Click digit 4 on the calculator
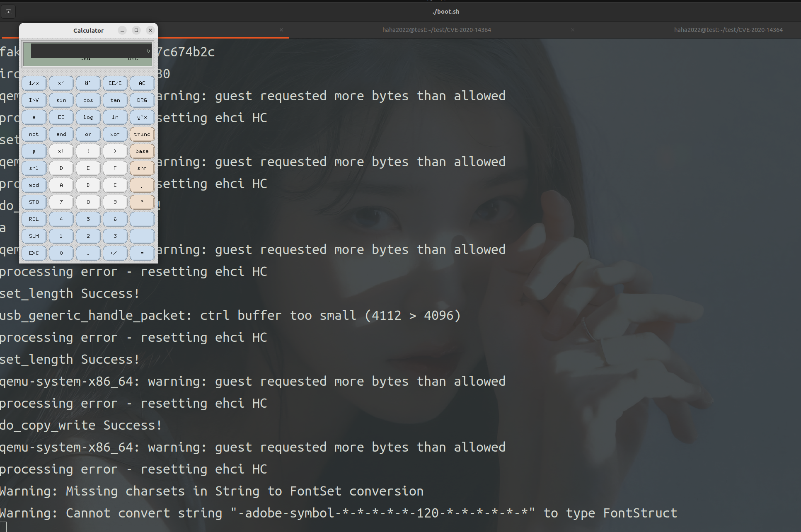The image size is (801, 532). point(61,219)
